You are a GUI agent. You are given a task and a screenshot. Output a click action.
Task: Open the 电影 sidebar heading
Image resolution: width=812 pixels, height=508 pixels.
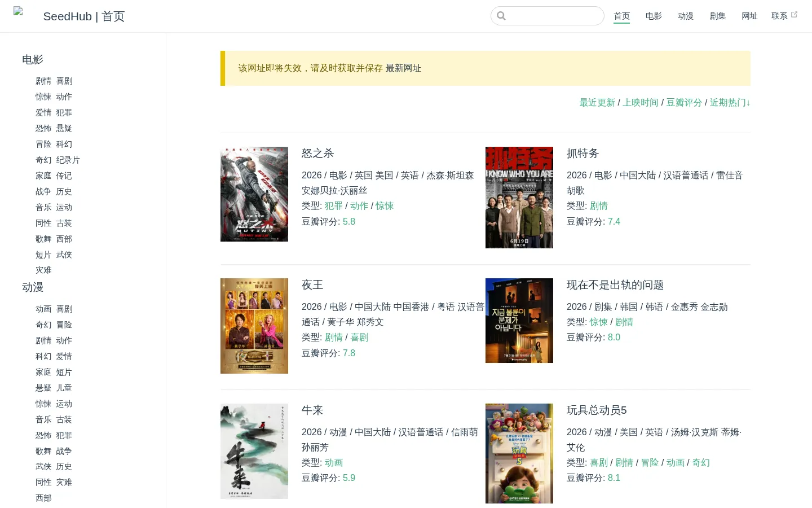point(33,60)
